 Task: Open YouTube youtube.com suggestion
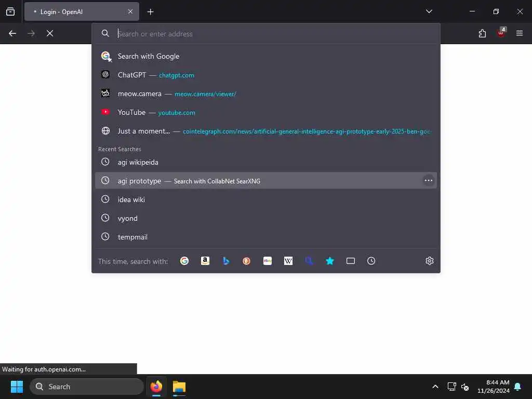(266, 112)
